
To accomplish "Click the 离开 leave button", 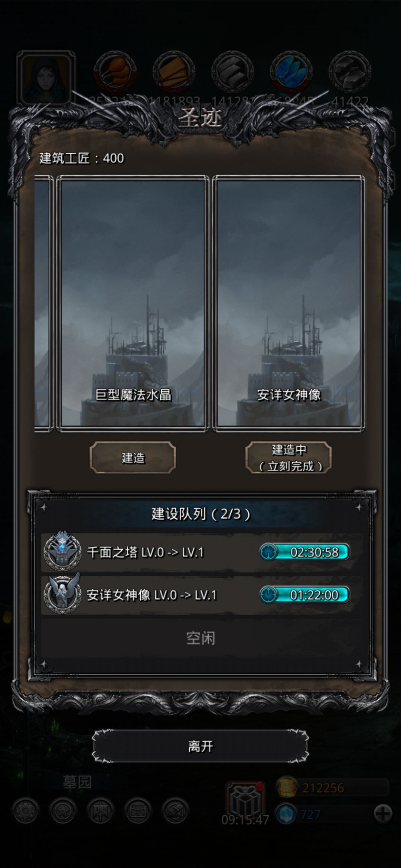I will [200, 746].
